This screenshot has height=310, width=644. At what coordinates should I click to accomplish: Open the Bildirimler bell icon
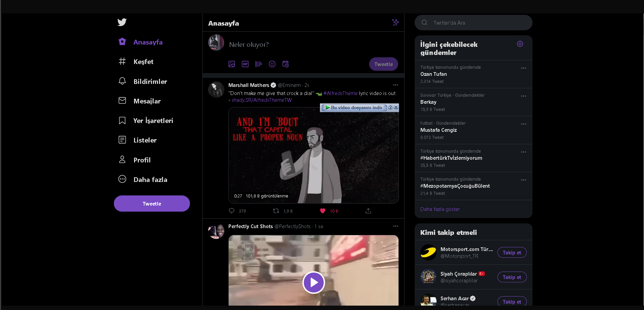pyautogui.click(x=122, y=81)
